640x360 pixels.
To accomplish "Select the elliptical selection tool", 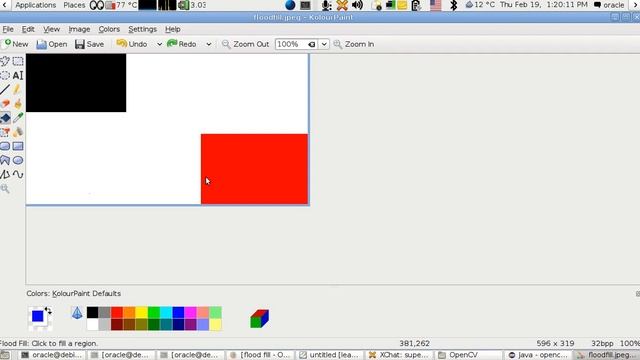I will coord(5,76).
